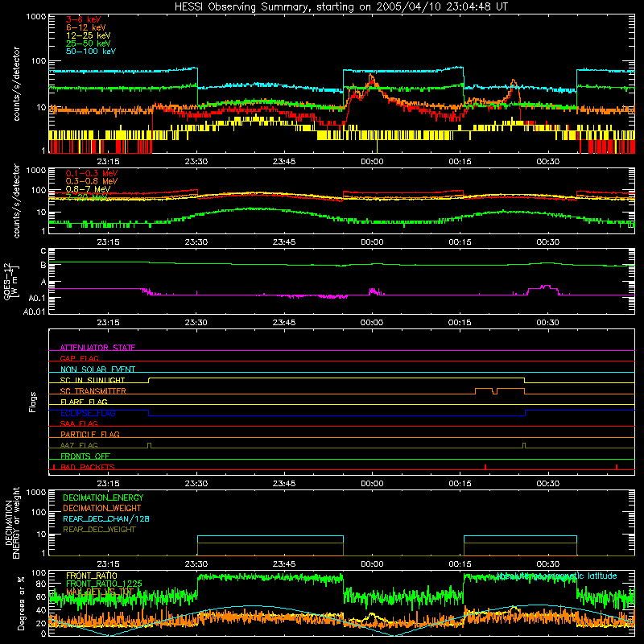
Task: Select the '3-6 keV' legend label
Action: [84, 19]
